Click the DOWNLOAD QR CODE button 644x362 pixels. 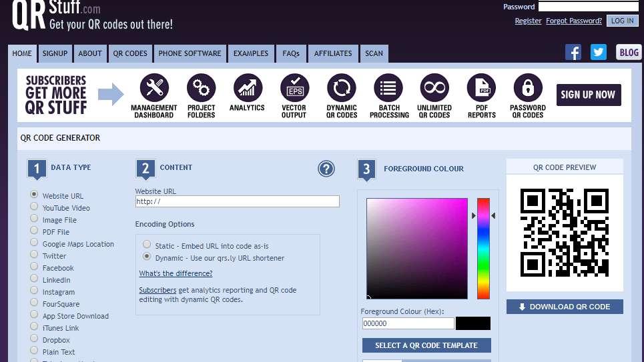(565, 307)
